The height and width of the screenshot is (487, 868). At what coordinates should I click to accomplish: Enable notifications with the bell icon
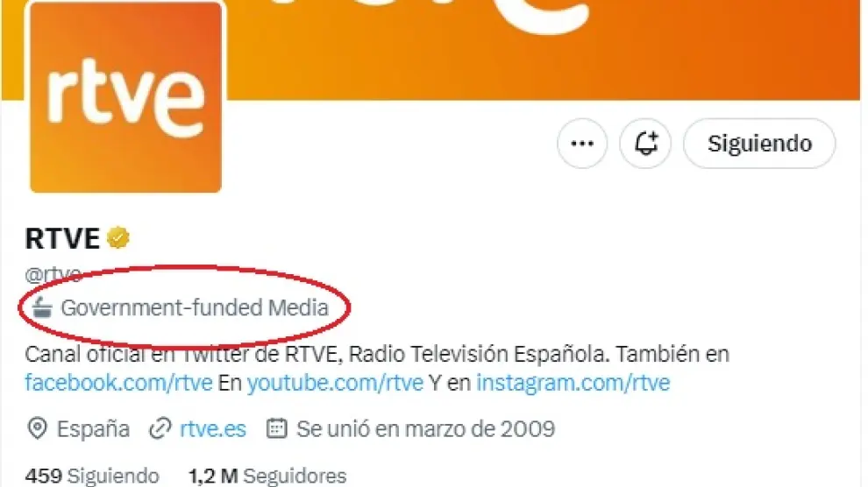pos(645,144)
